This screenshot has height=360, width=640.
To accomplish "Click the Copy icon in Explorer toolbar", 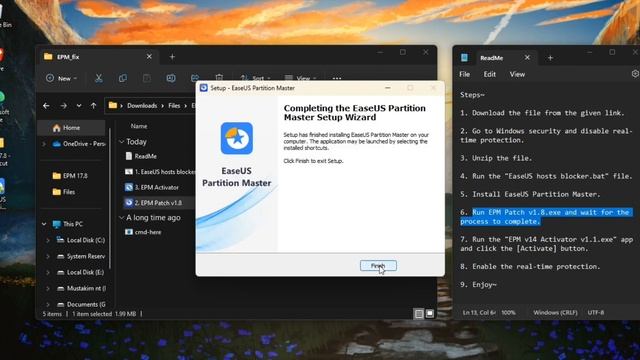I will click(122, 78).
